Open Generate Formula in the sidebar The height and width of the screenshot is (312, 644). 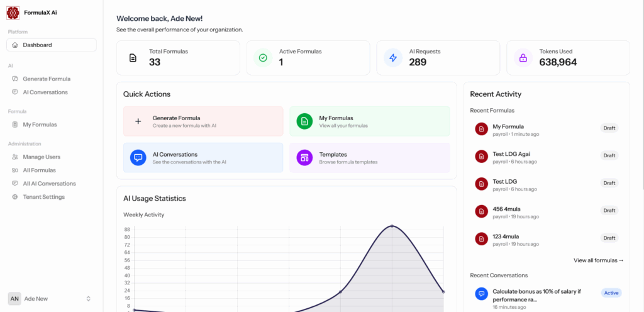[47, 79]
